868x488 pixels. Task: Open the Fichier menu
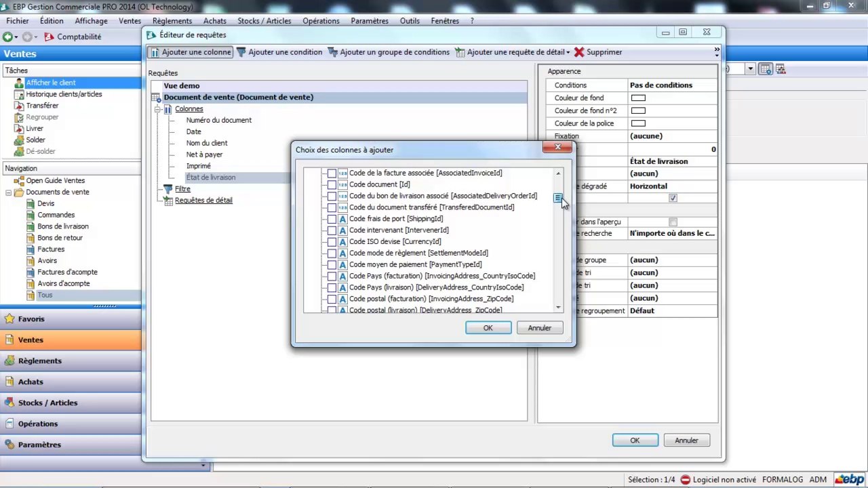pyautogui.click(x=18, y=21)
